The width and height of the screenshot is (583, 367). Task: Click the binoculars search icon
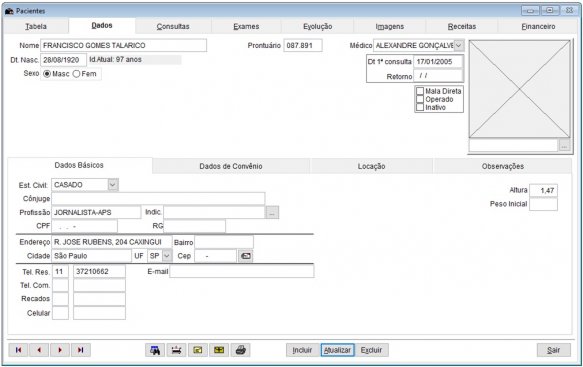point(155,350)
